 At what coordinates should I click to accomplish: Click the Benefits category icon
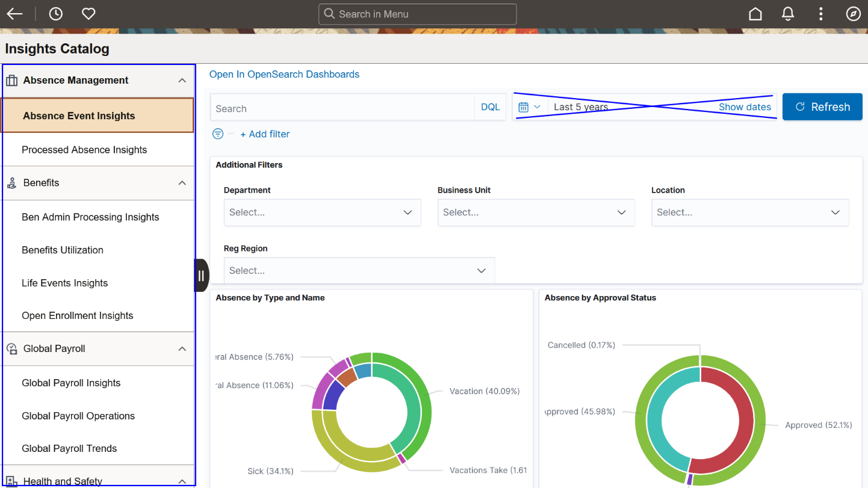[x=11, y=184]
